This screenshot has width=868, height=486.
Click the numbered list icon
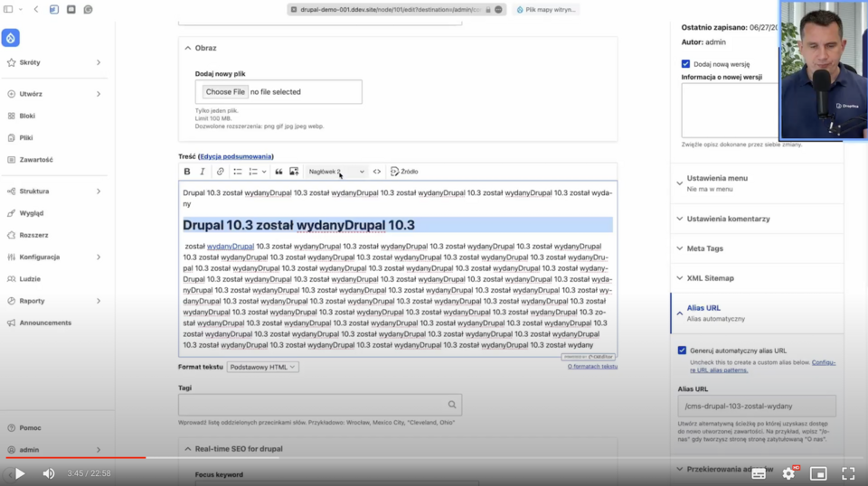pyautogui.click(x=253, y=172)
